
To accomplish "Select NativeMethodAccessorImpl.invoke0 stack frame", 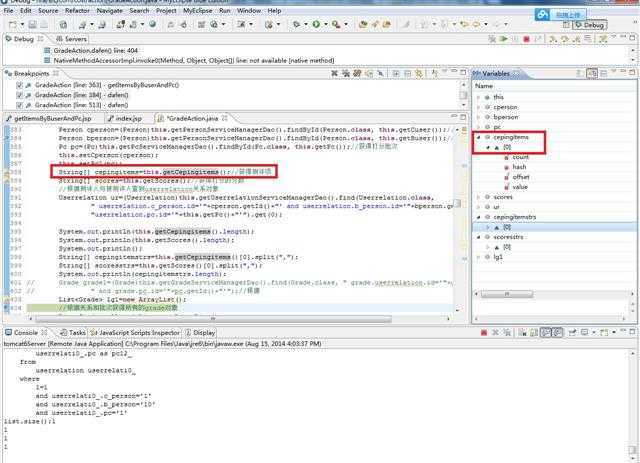I will [189, 60].
